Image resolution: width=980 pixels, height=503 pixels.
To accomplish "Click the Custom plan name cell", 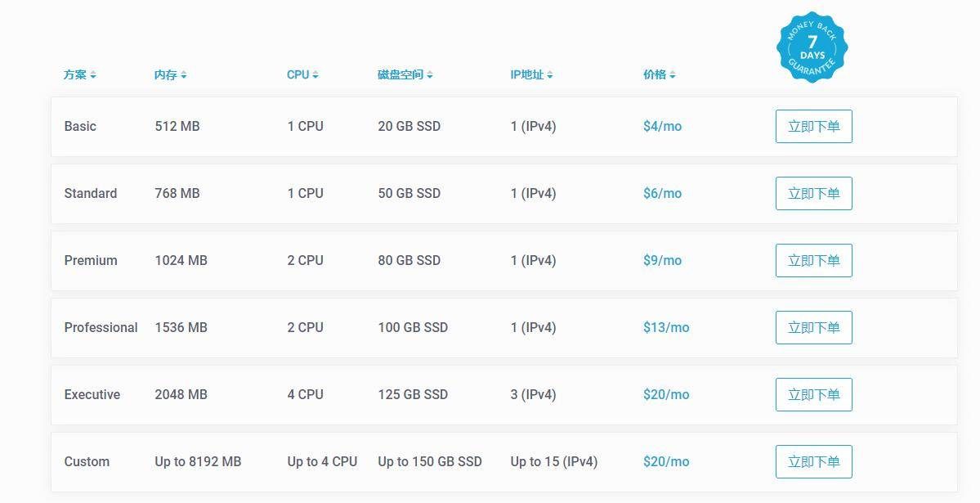I will click(x=87, y=462).
